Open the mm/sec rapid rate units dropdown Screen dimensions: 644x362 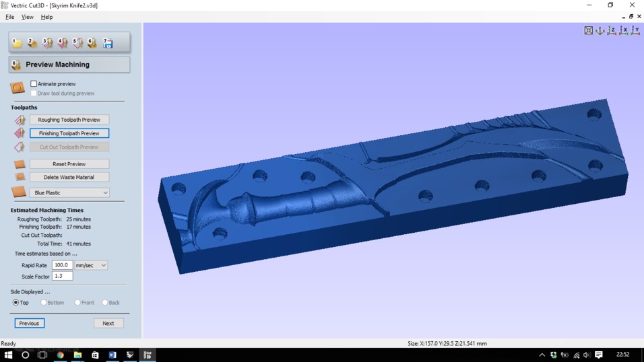tap(91, 265)
